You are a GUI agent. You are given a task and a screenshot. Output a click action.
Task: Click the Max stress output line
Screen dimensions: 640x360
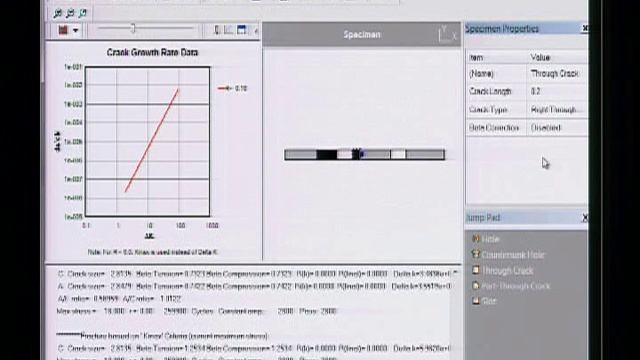click(196, 311)
